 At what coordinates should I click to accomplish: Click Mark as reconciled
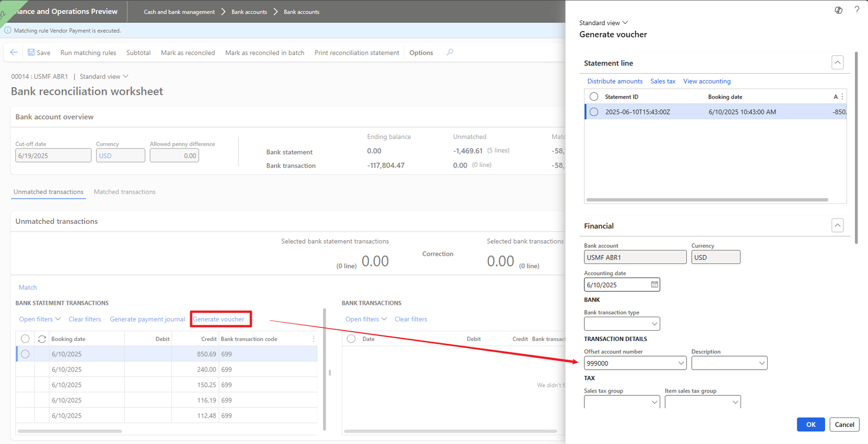(188, 53)
